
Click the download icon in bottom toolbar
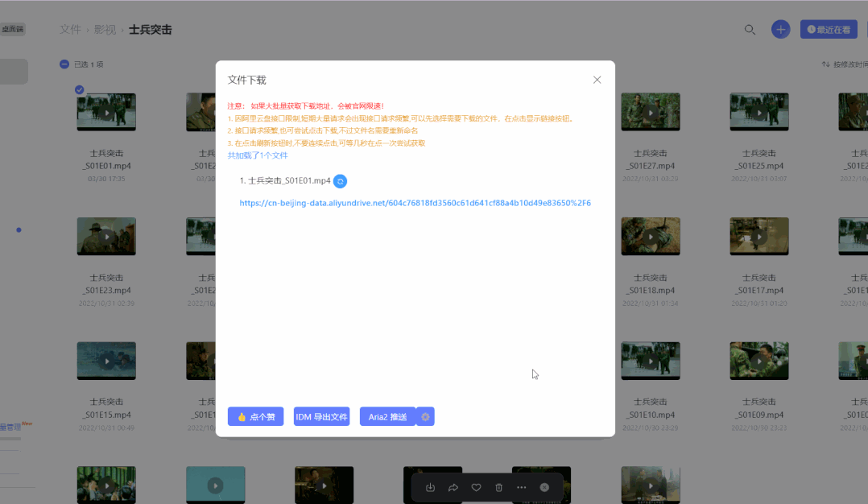pos(430,487)
